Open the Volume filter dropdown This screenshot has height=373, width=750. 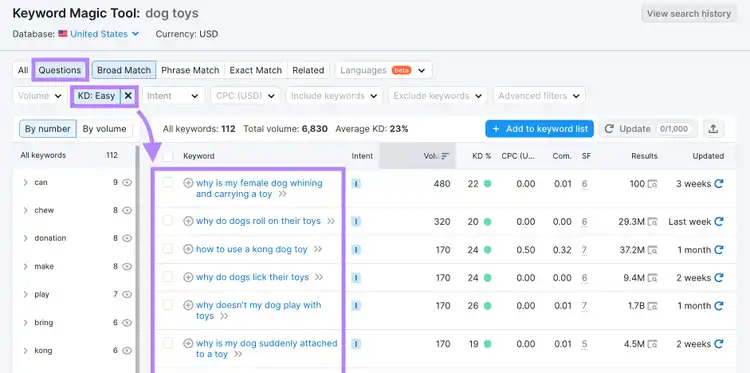(x=40, y=96)
